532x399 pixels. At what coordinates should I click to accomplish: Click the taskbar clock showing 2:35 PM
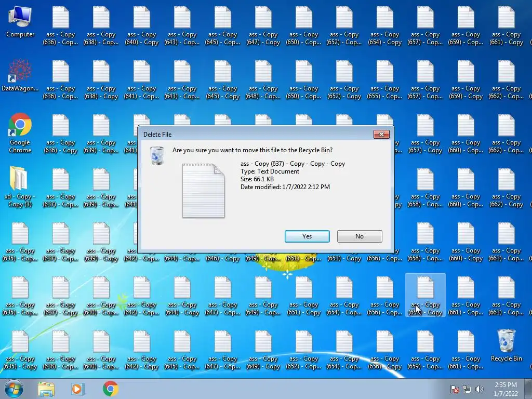coord(506,389)
